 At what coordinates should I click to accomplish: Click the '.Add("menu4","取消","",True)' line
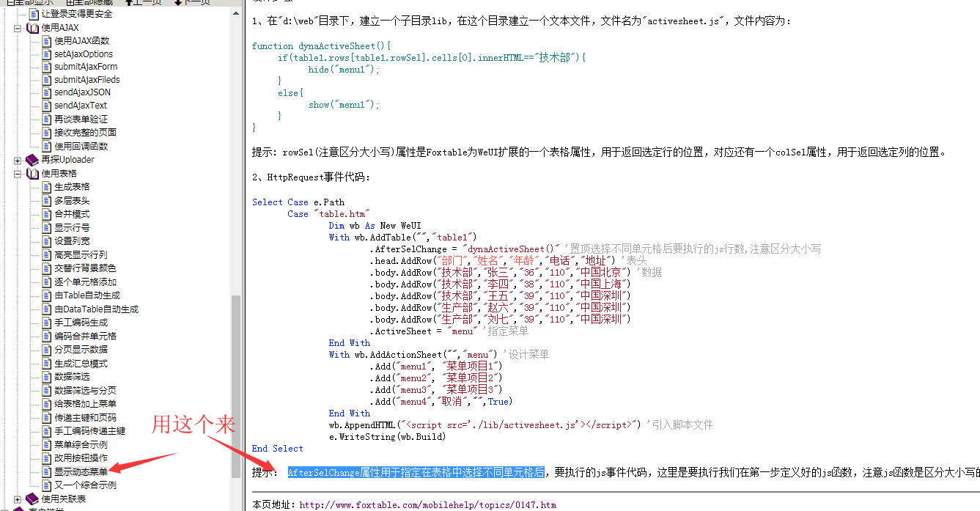(441, 402)
